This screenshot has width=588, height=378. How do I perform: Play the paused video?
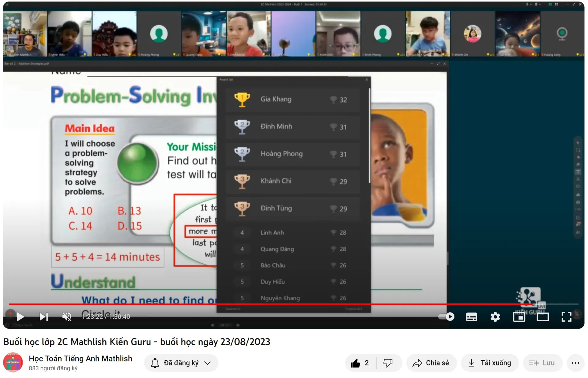pos(20,317)
